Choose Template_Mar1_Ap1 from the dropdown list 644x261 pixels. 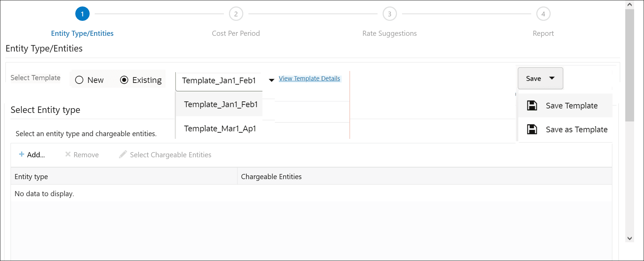click(220, 129)
